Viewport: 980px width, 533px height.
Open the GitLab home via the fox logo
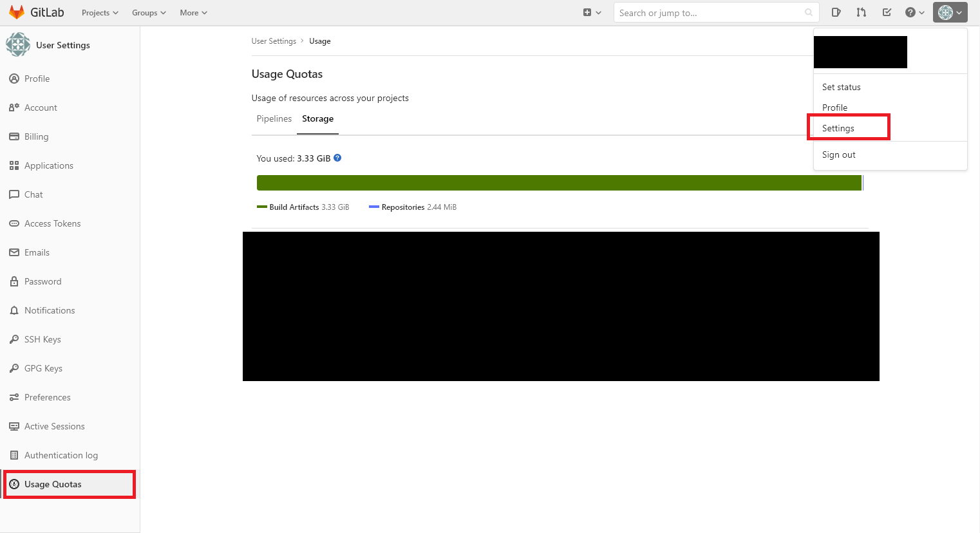pos(17,12)
